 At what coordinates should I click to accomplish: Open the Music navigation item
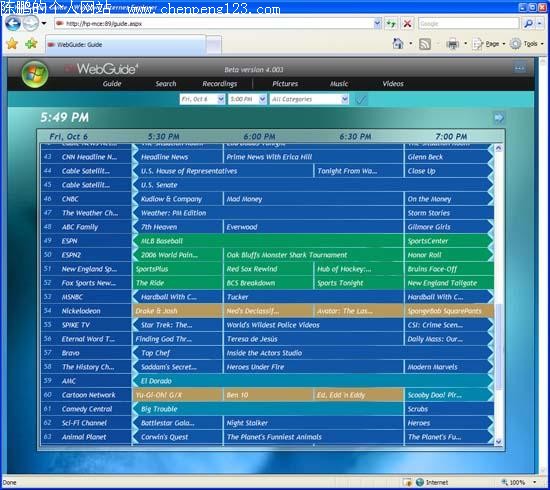coord(339,84)
